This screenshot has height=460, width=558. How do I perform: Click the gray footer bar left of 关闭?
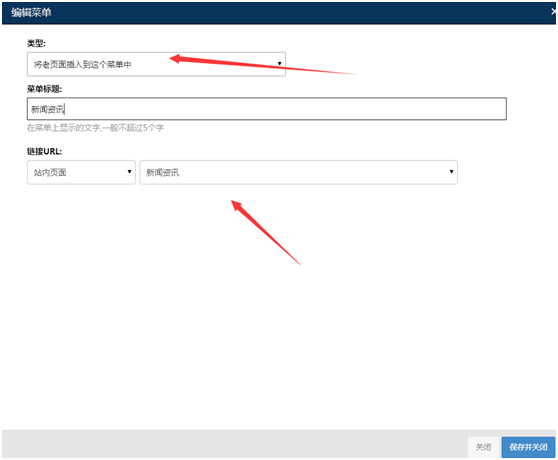[x=234, y=444]
